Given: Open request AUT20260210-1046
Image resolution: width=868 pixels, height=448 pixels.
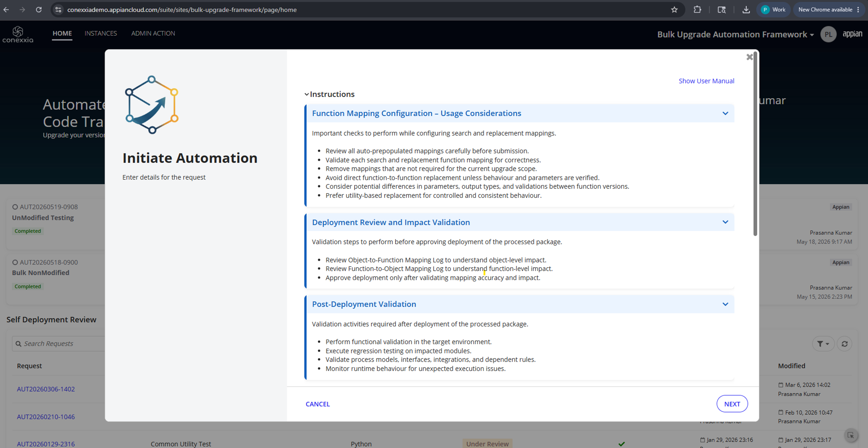Looking at the screenshot, I should click(x=46, y=417).
